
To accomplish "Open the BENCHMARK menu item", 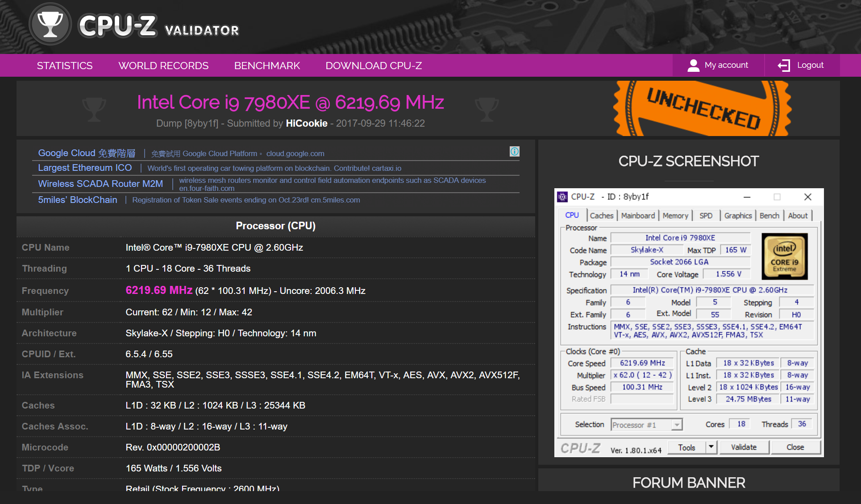I will (x=267, y=66).
